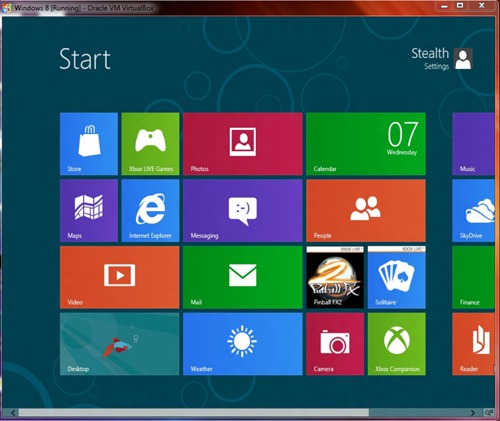Open the Photos tile
The image size is (500, 421).
click(243, 144)
